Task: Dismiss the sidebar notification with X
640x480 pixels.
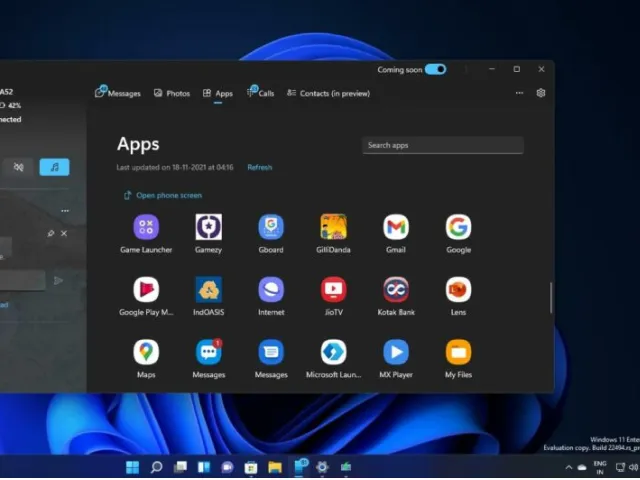Action: [64, 233]
